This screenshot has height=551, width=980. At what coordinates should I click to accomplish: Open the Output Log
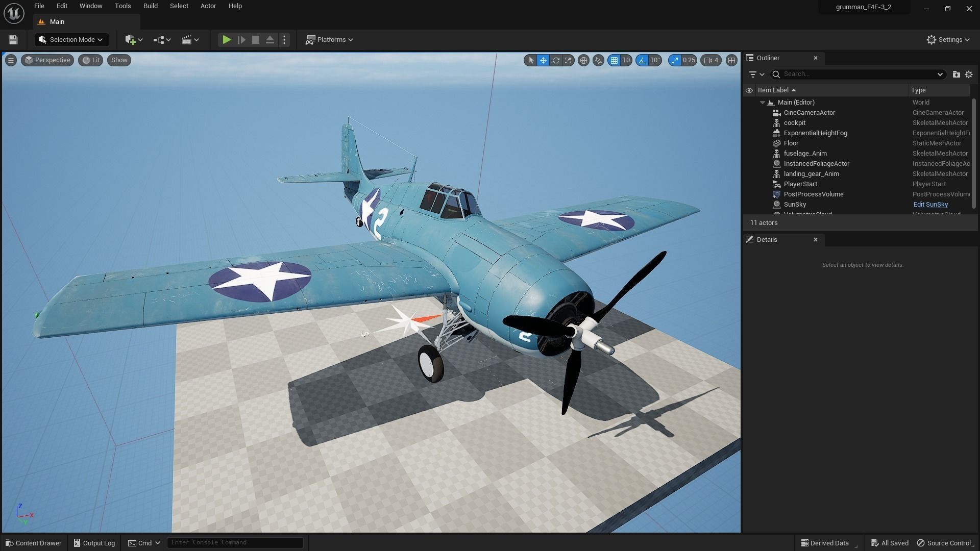[94, 543]
